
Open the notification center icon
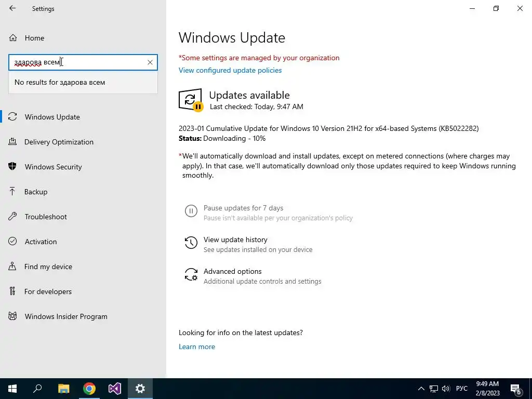click(516, 389)
